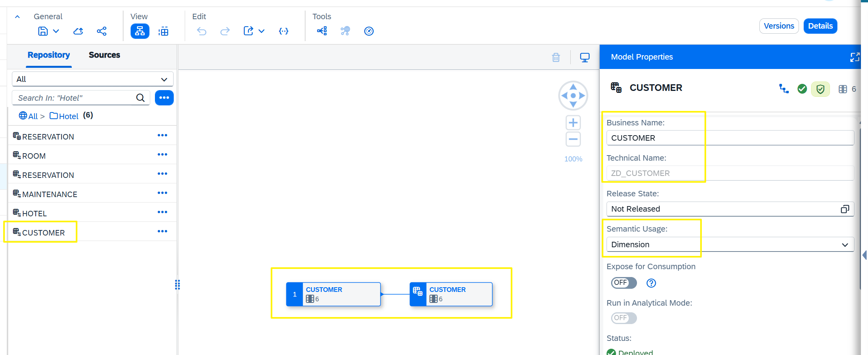Click the Save icon in General

[43, 31]
